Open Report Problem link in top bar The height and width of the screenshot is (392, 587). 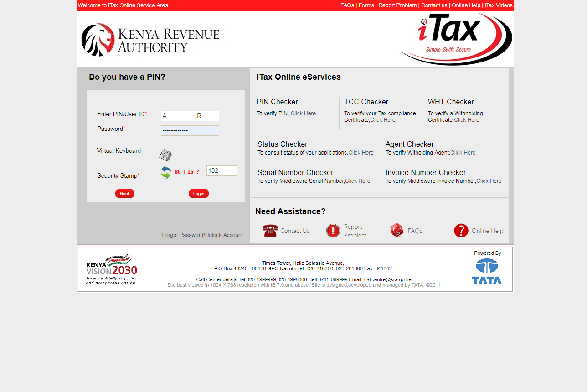click(x=397, y=5)
